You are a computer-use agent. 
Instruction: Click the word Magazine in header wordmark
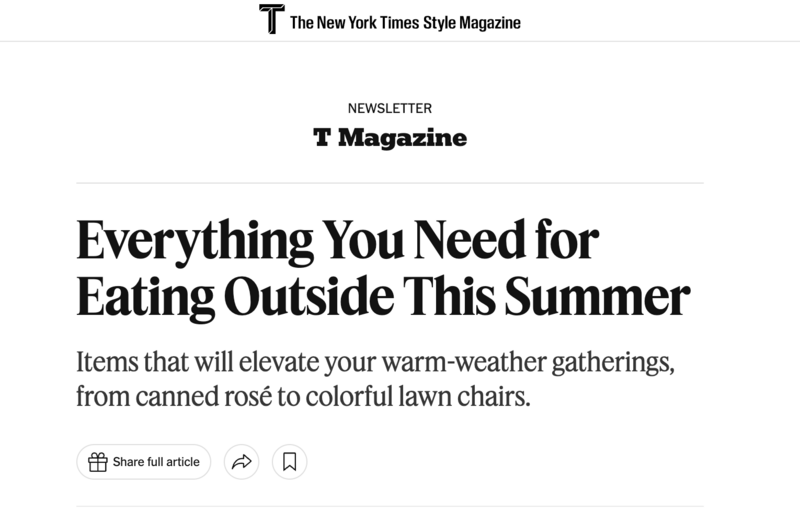490,23
